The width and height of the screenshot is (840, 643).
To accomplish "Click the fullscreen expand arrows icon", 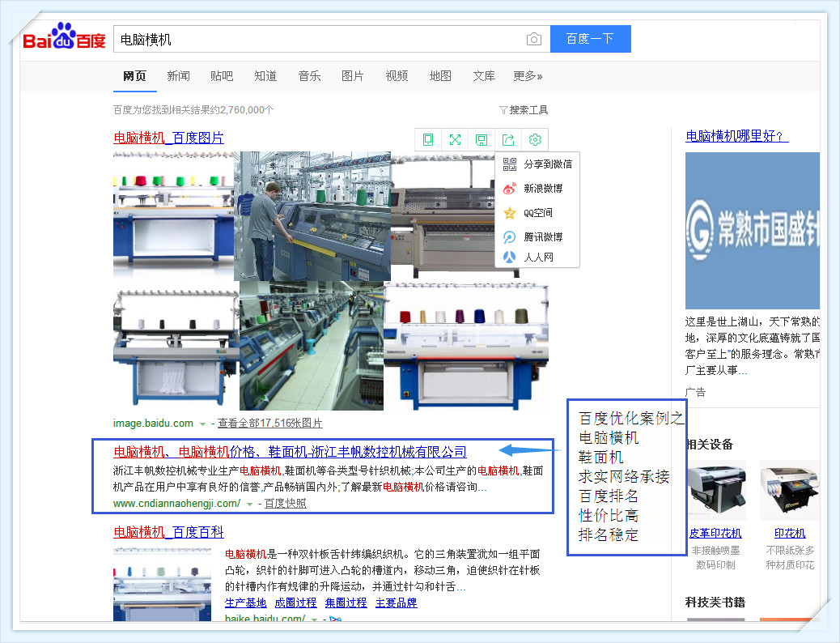I will tap(455, 139).
